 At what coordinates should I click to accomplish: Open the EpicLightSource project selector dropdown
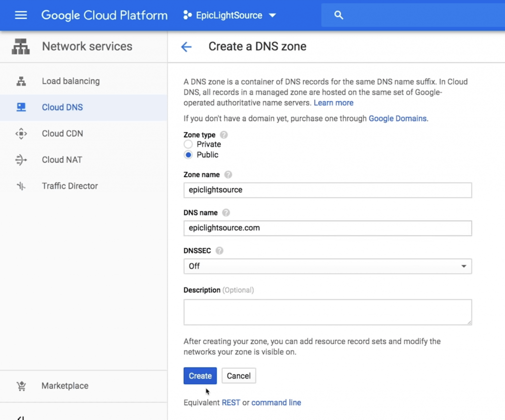tap(230, 15)
